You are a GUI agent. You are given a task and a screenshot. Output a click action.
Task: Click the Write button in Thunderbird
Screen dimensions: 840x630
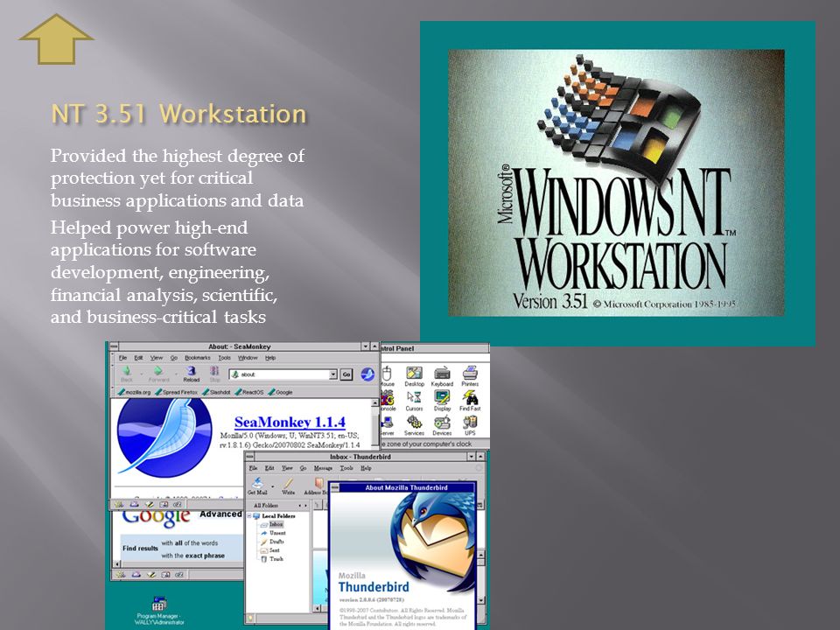coord(288,486)
